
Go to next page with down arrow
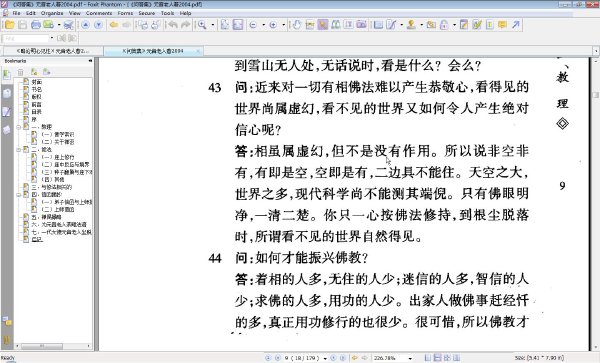(x=98, y=25)
